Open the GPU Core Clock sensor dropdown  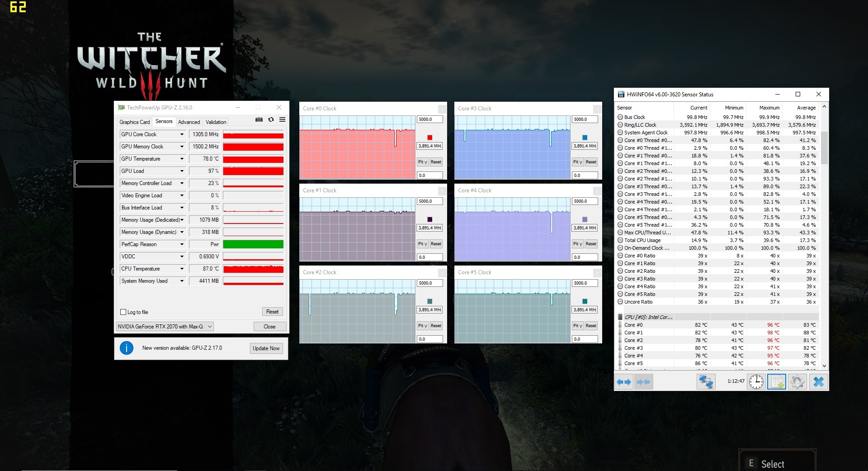[x=182, y=134]
